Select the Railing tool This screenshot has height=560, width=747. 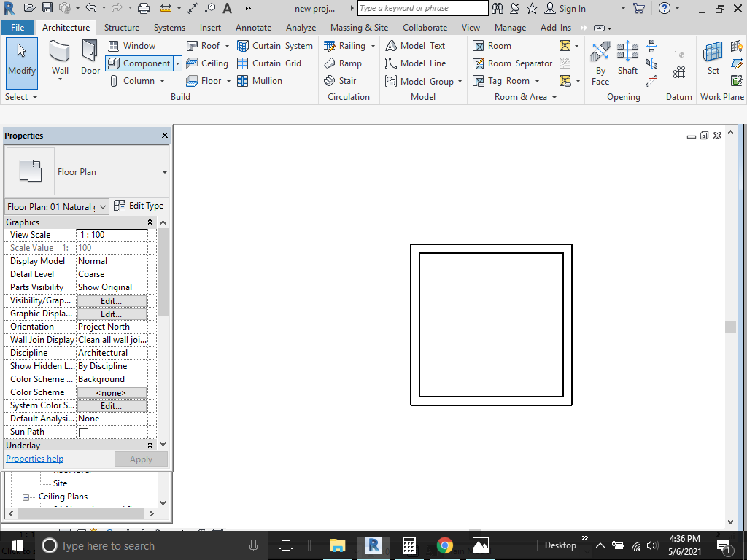(345, 46)
